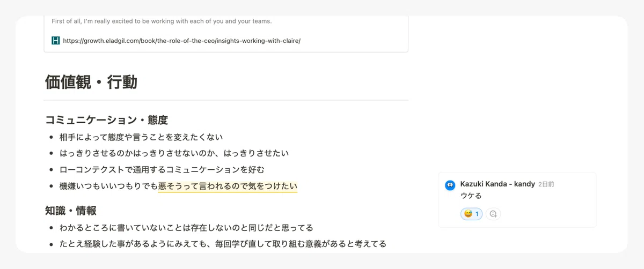Click the 価値観・行動 heading

(91, 82)
